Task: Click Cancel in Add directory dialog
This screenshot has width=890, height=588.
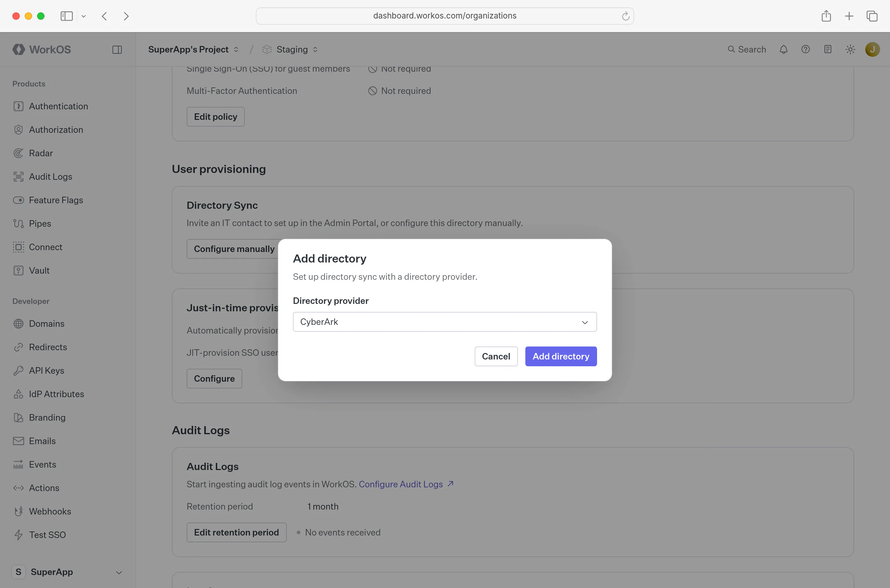Action: tap(496, 357)
